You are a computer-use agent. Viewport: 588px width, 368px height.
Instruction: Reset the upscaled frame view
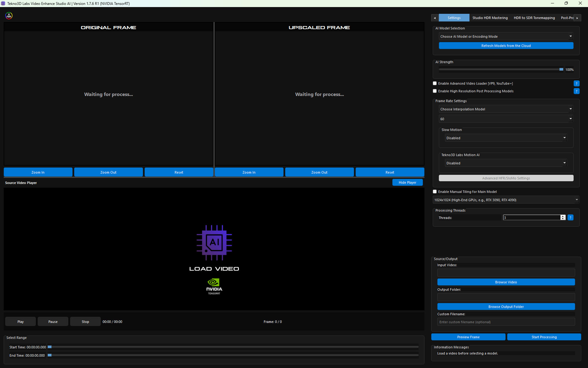[x=390, y=172]
